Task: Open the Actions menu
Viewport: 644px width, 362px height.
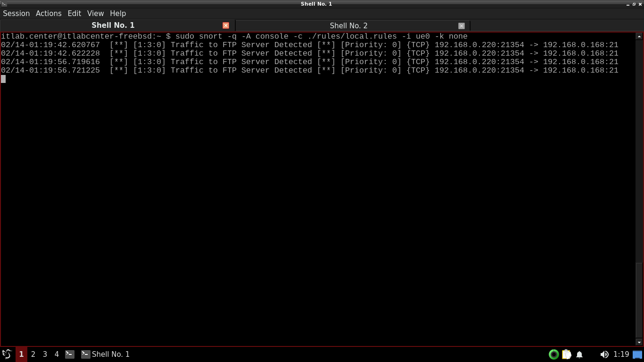Action: (x=49, y=13)
